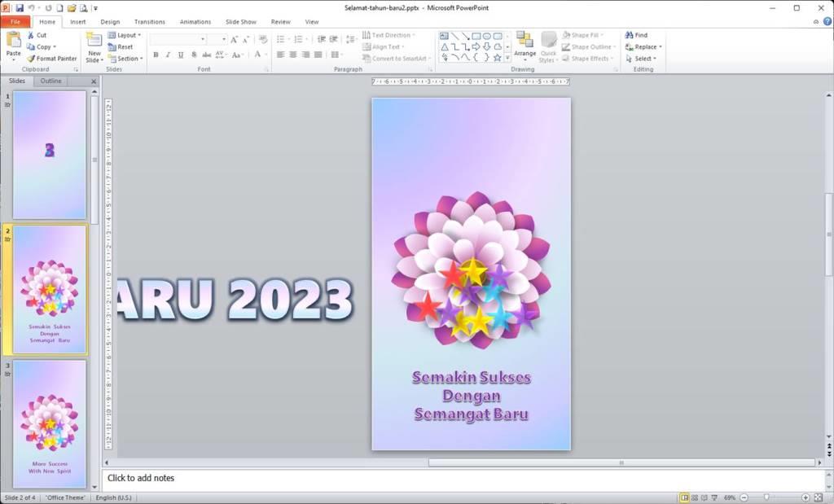Screen dimensions: 834x504
Task: Toggle Underline text formatting
Action: coord(180,55)
